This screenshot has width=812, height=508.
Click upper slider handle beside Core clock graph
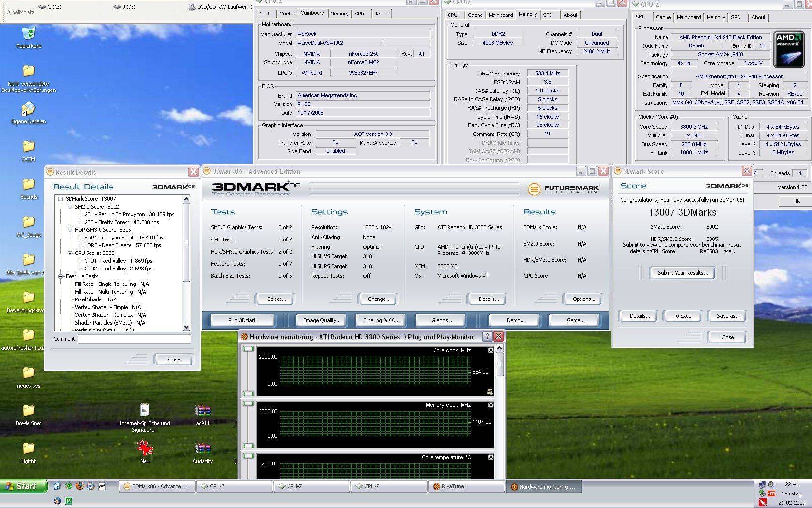click(x=248, y=349)
